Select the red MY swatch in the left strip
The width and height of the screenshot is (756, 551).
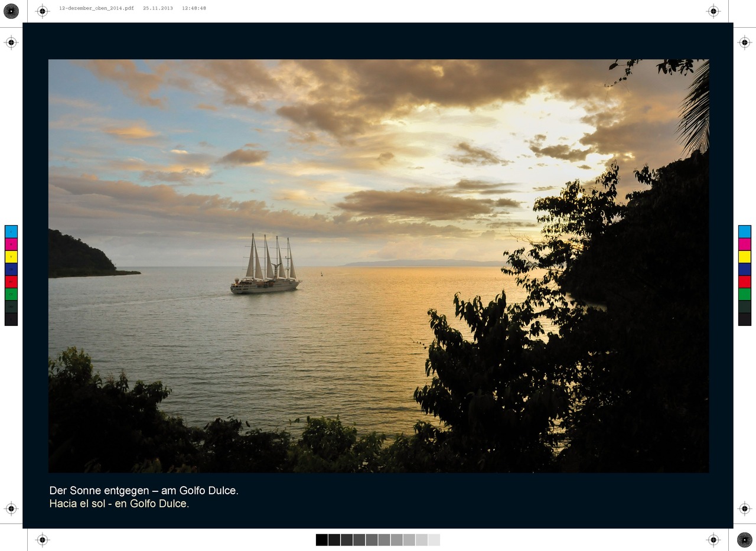(11, 282)
